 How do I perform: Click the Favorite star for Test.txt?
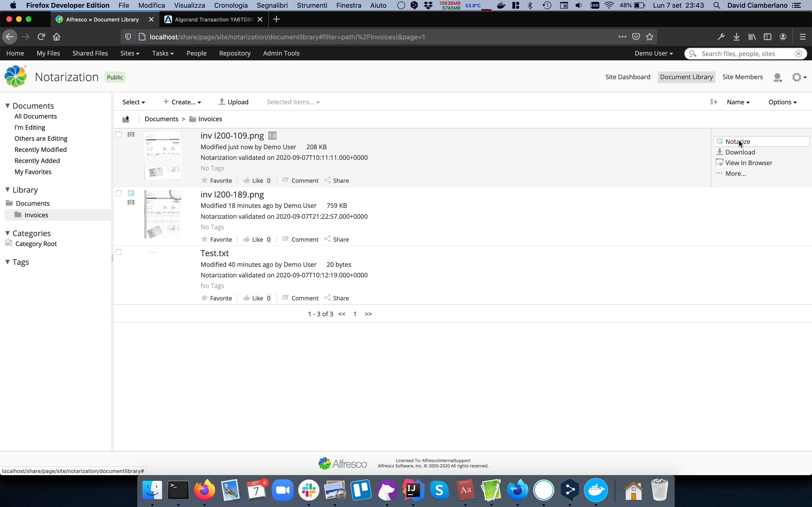tap(204, 298)
